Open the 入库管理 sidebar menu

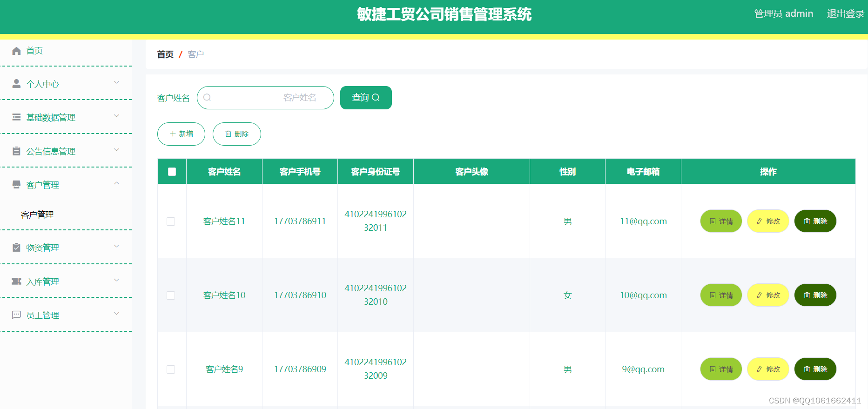point(66,282)
